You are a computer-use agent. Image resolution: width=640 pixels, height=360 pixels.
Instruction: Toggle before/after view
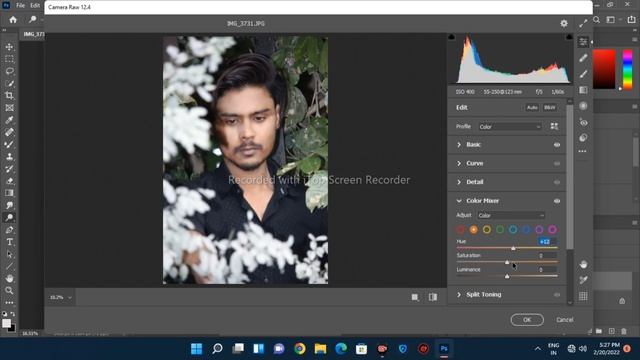pos(433,297)
